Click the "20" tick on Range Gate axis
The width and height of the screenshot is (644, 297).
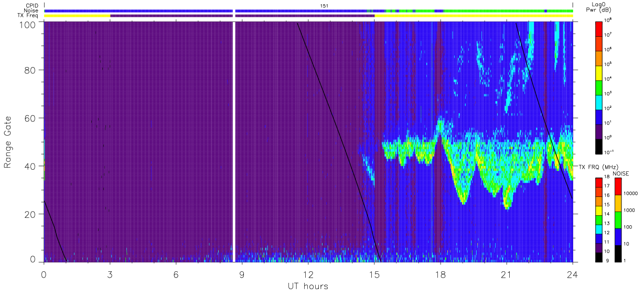[x=31, y=214]
